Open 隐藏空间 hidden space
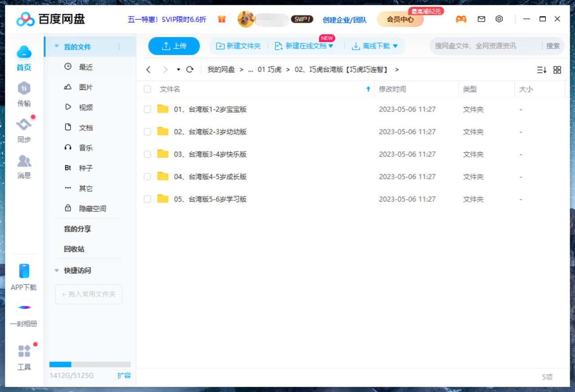 coord(92,209)
